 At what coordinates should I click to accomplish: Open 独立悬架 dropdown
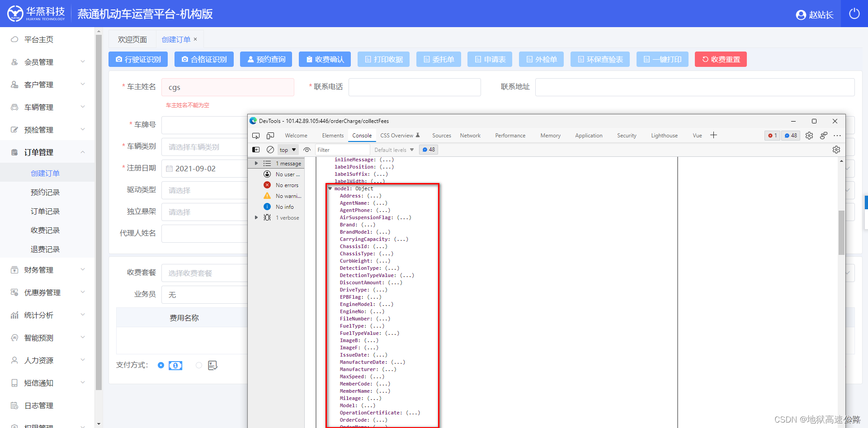pos(204,212)
